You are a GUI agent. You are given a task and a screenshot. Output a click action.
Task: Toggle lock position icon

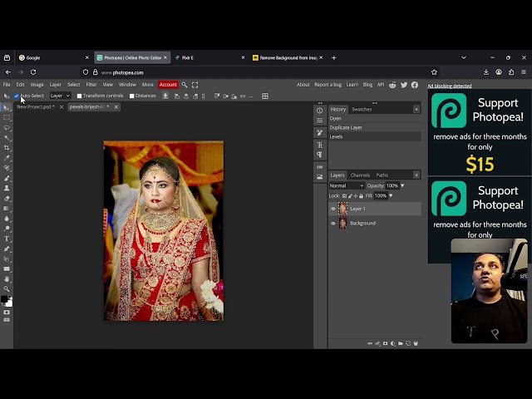(x=356, y=196)
